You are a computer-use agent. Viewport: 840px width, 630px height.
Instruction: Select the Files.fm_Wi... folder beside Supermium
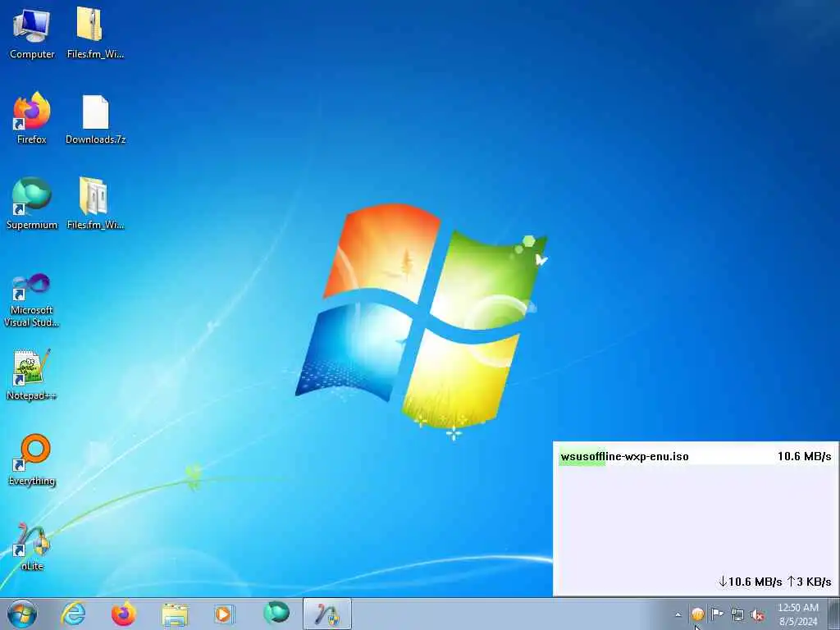[95, 203]
